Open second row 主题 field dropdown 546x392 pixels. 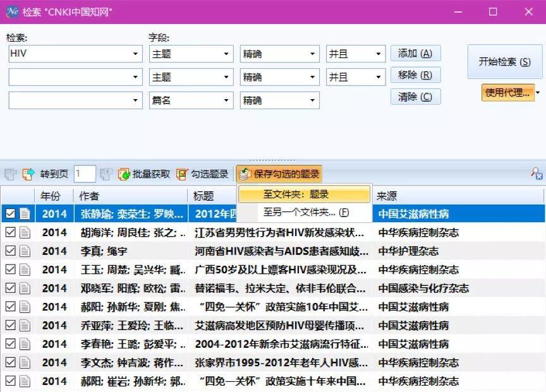pyautogui.click(x=226, y=77)
